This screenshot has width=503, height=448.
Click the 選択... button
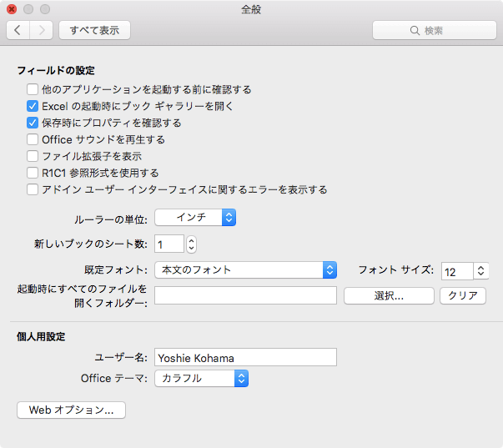click(x=389, y=295)
